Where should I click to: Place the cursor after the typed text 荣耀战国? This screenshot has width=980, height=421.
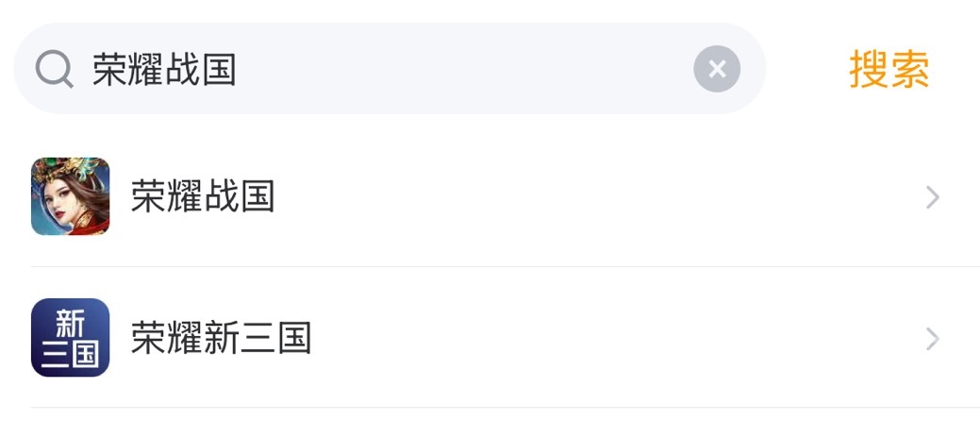pos(239,70)
